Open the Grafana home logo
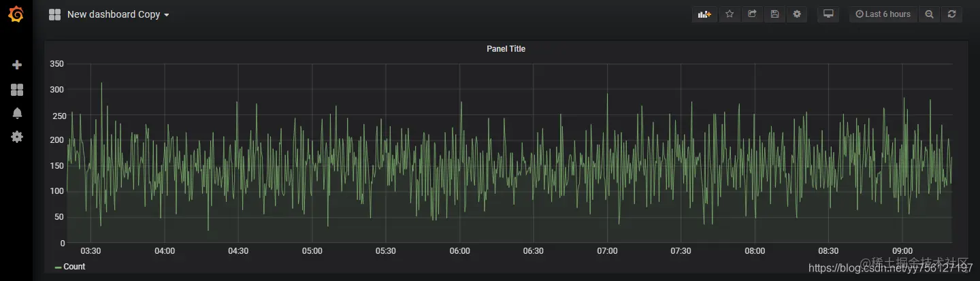980x281 pixels. [16, 14]
